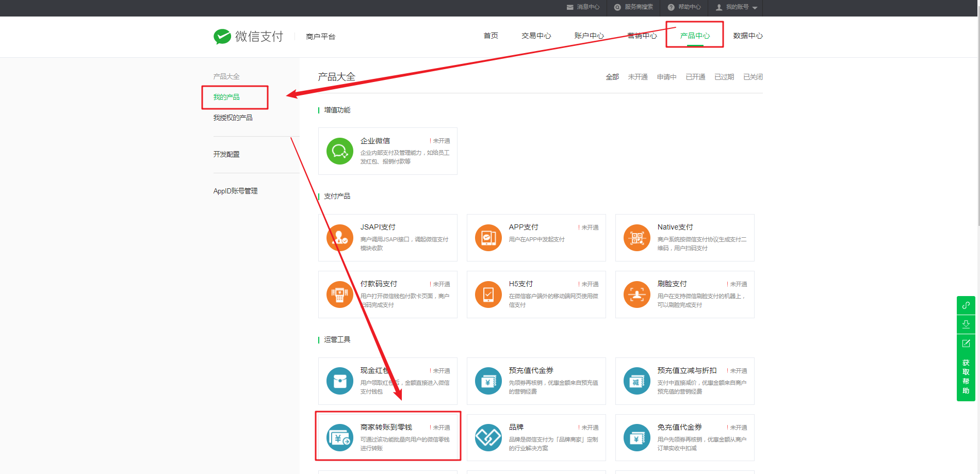Click 商户平台 label in header
The image size is (980, 474).
click(320, 37)
